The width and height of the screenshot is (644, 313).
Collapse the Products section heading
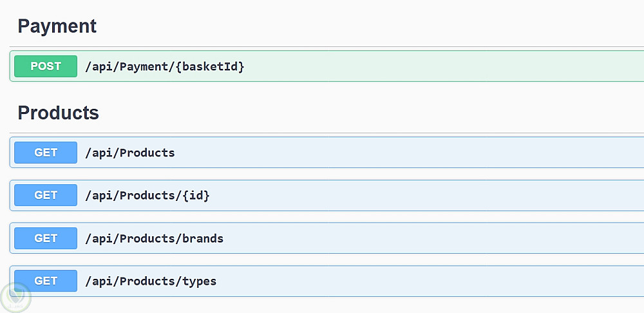tap(58, 113)
